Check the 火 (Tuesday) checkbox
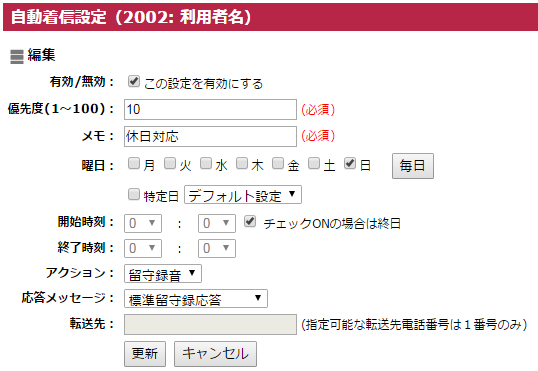Viewport: 538px width, 371px height. click(x=169, y=163)
